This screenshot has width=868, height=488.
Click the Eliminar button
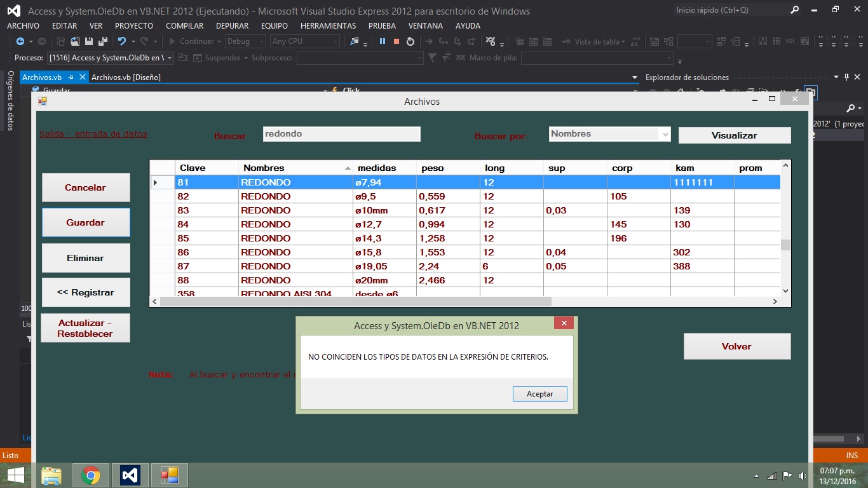point(86,258)
